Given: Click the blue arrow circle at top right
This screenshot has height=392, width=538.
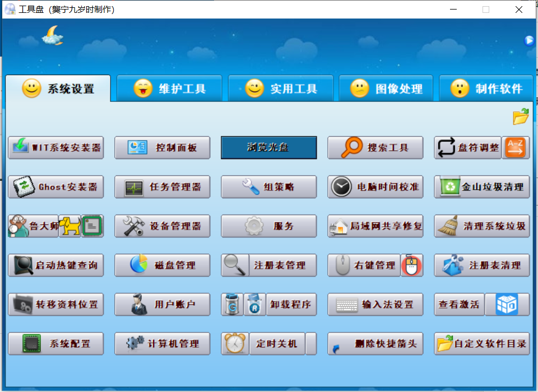Looking at the screenshot, I should pos(528,40).
